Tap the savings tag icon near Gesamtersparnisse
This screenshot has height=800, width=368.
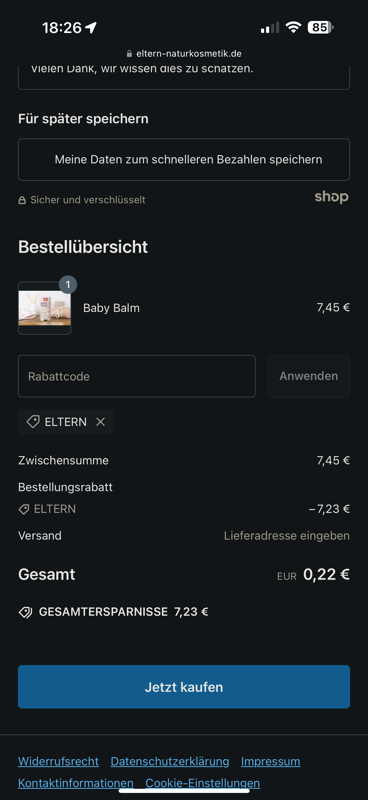coord(26,612)
